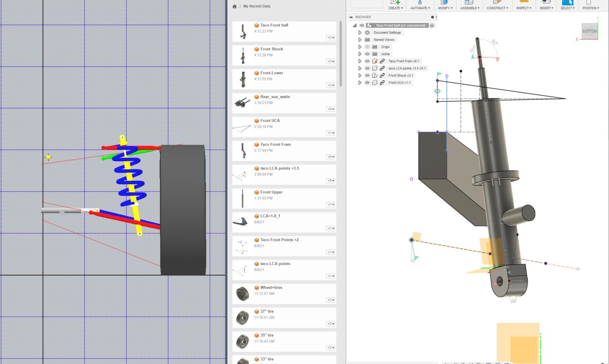Expand the Origin node
609x364 pixels.
[360, 47]
